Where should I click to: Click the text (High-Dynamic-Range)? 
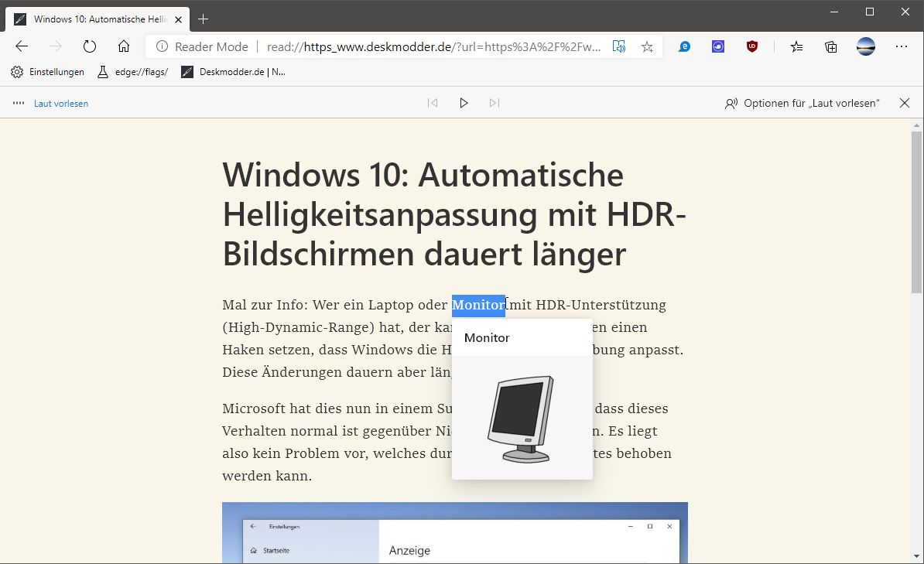click(298, 328)
